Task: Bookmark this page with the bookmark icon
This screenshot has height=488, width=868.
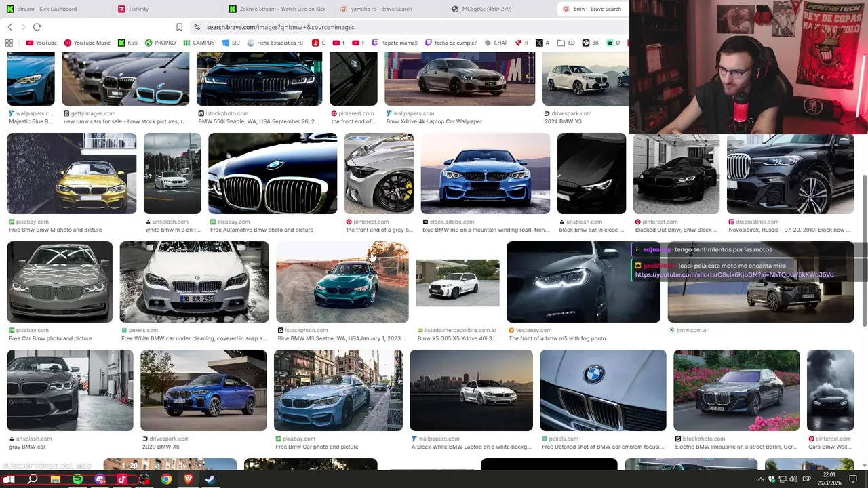Action: 179,27
